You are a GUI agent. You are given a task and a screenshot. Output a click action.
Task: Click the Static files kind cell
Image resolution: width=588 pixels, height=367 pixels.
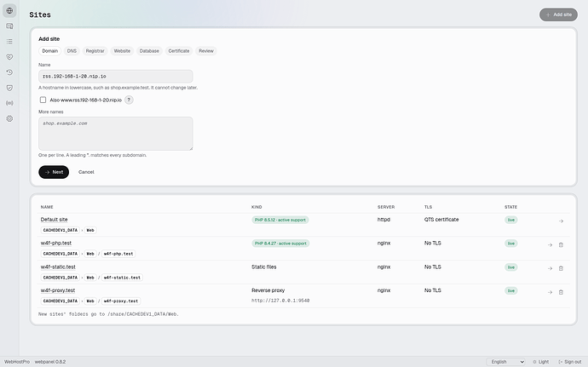coord(264,267)
